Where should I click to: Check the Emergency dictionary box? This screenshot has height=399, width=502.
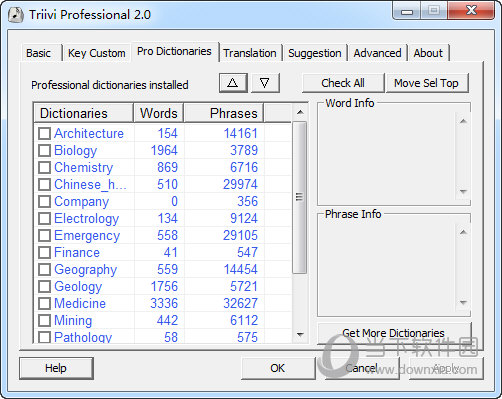44,235
